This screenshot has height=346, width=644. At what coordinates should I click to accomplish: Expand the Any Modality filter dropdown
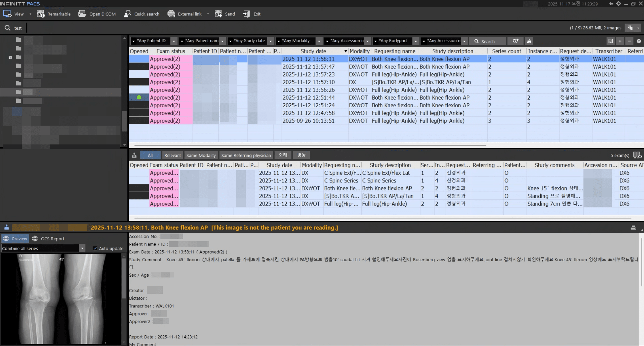(319, 41)
